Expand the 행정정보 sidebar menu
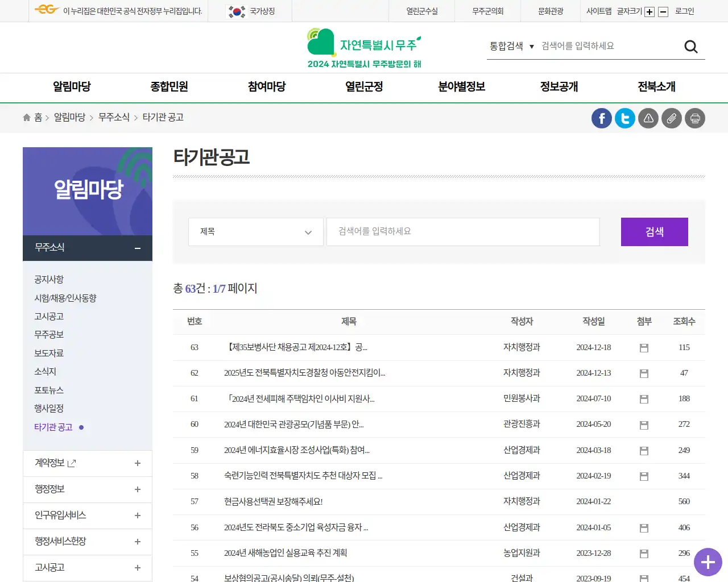Image resolution: width=728 pixels, height=582 pixels. point(87,489)
